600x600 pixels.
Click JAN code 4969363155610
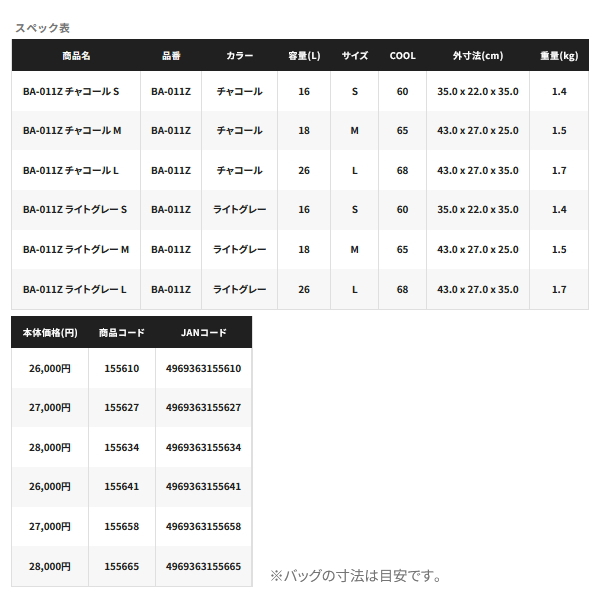pos(204,368)
